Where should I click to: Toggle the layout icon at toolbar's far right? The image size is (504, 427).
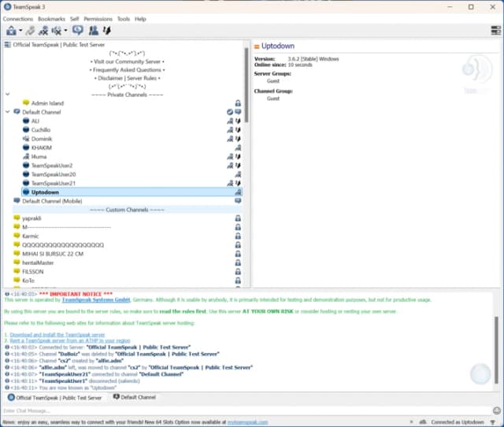click(496, 31)
